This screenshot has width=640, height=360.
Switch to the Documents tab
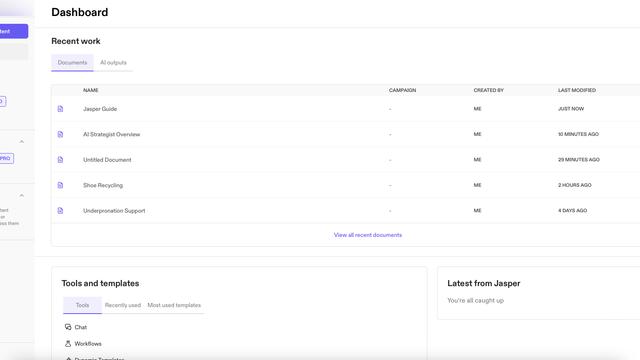click(72, 62)
